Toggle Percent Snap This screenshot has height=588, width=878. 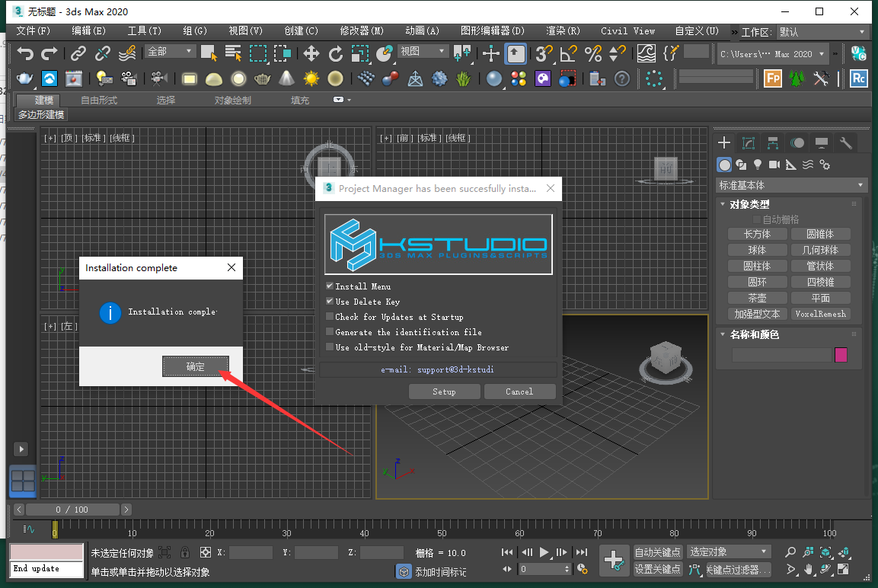593,54
